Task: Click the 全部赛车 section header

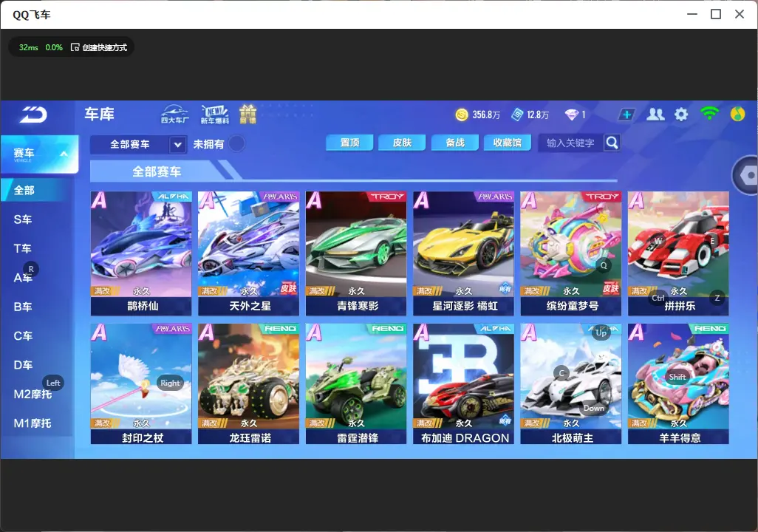Action: click(x=157, y=171)
